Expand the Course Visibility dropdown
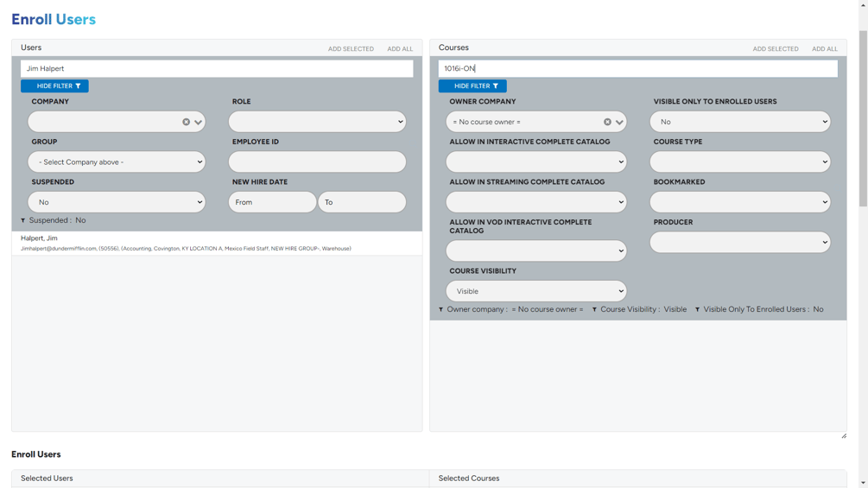 click(535, 291)
